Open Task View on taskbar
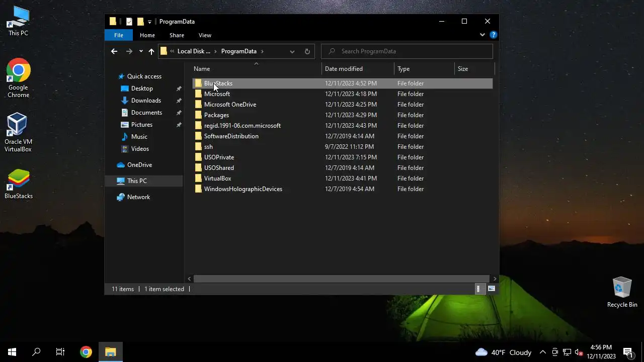644x362 pixels. point(60,352)
